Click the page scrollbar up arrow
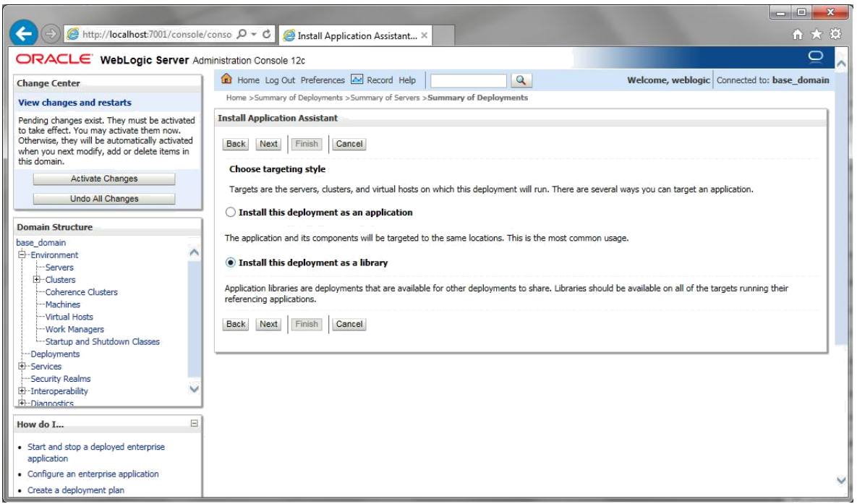 point(841,64)
